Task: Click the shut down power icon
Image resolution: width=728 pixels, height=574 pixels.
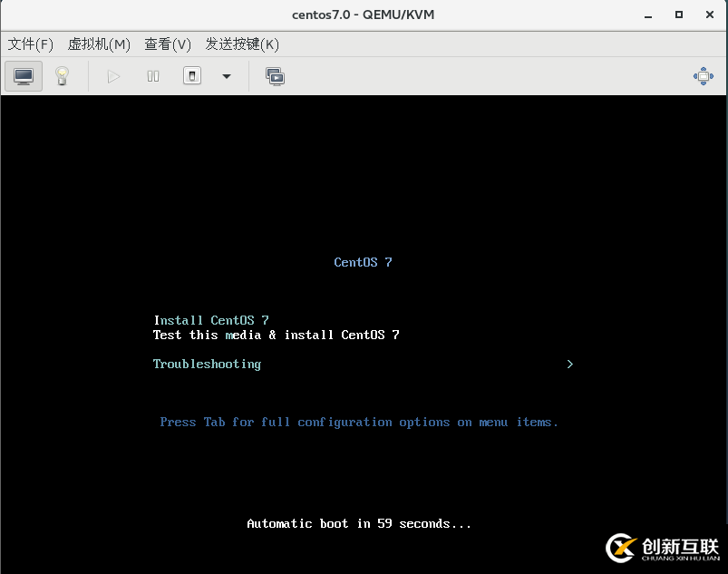Action: coord(192,76)
